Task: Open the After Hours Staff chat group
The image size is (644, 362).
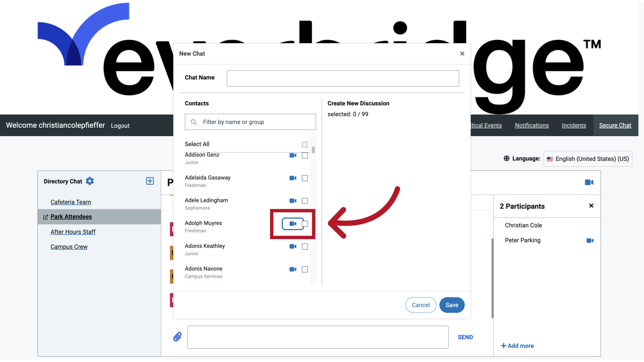Action: [x=72, y=232]
